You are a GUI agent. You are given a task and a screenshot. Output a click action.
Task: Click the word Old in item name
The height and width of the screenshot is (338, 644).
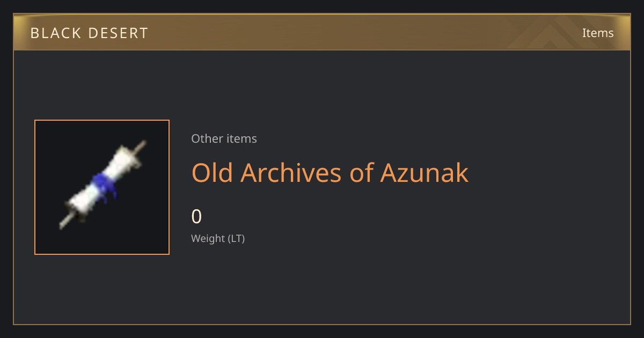213,173
